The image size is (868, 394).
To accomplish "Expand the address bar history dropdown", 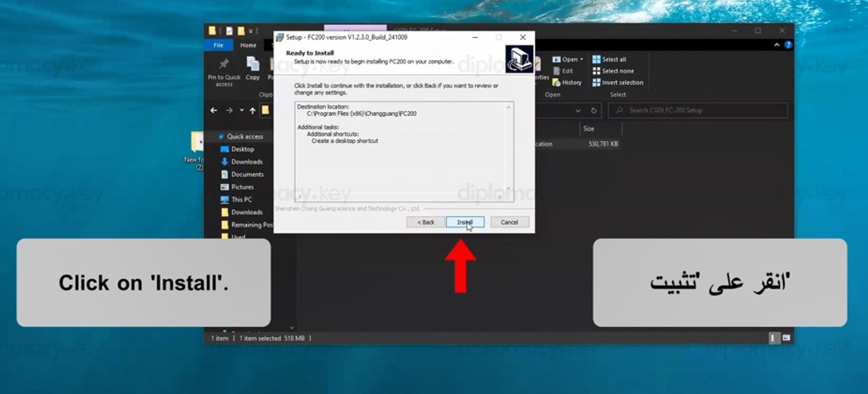I will 578,111.
